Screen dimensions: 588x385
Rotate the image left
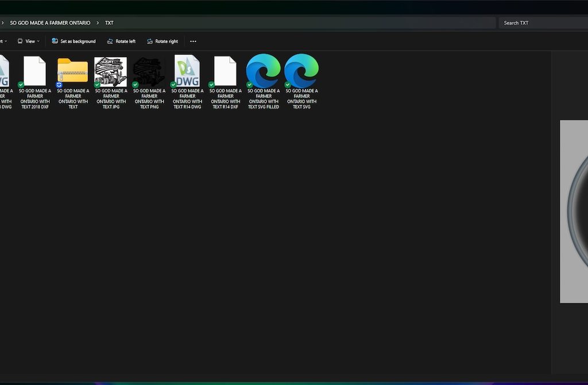[x=121, y=41]
